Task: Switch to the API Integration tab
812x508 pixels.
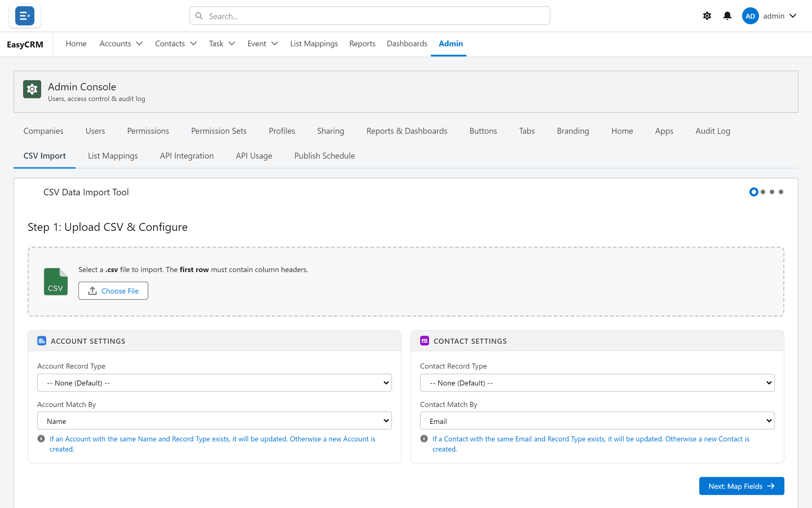Action: click(x=187, y=156)
